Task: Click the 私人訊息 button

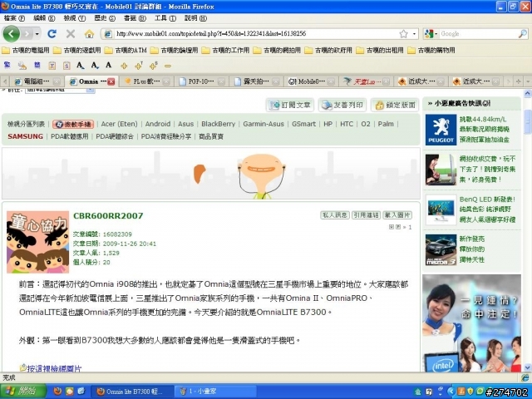Action: (x=335, y=215)
